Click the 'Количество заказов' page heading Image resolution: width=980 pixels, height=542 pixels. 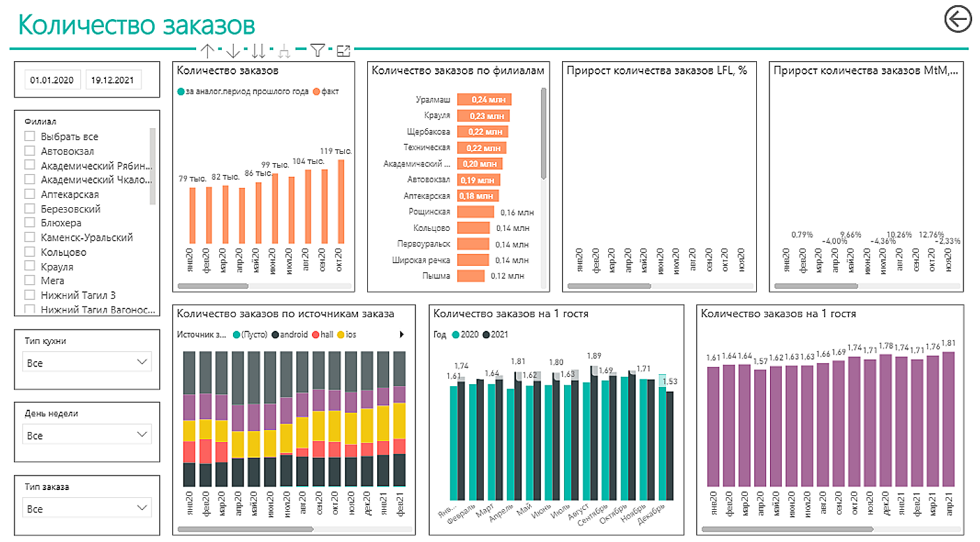point(136,25)
